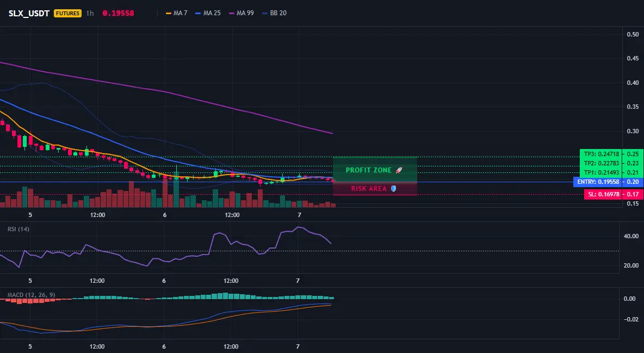Click the '7' date label under MACD panel
Viewport: 644px width, 353px height.
click(x=298, y=346)
